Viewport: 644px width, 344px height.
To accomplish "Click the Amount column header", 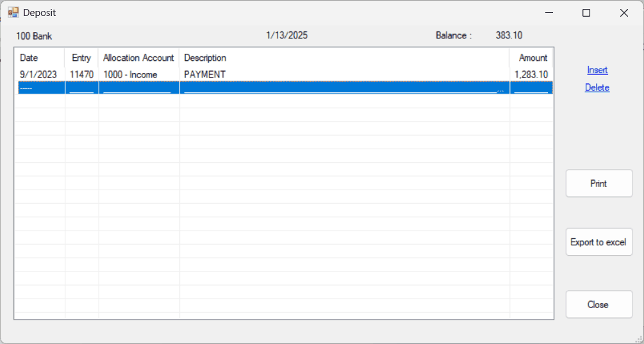I will coord(533,58).
